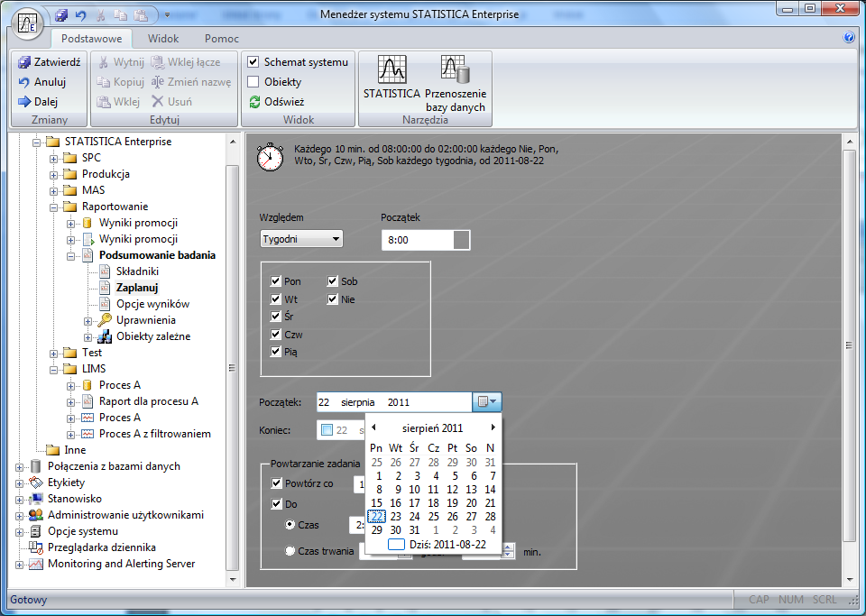The height and width of the screenshot is (616, 866).
Task: Open the quick access toolbar customize arrow
Action: click(x=168, y=15)
